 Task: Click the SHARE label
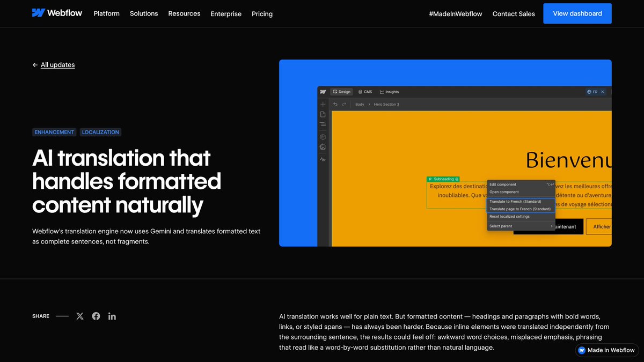41,316
